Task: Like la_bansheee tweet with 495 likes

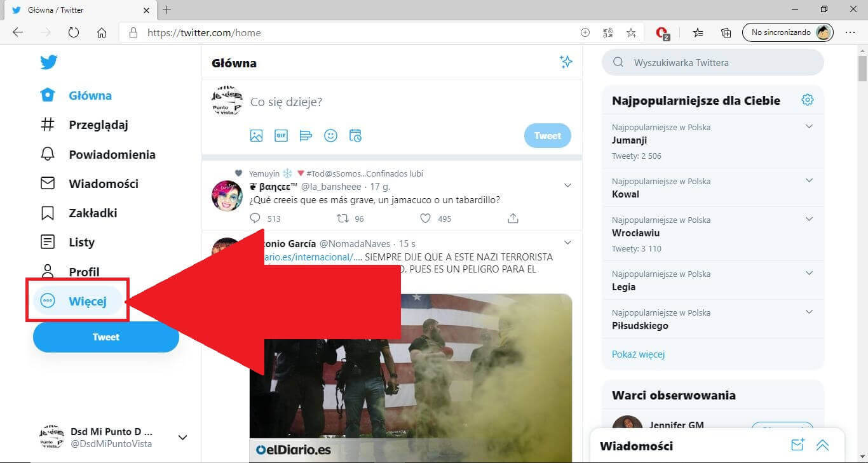Action: (426, 218)
